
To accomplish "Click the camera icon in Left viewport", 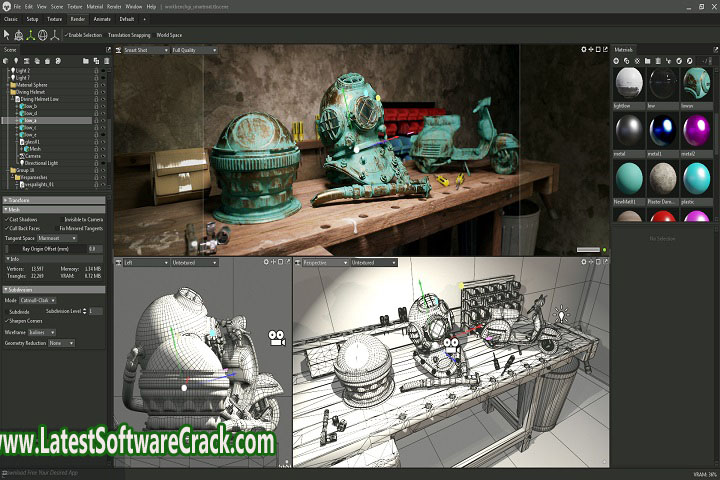I will click(x=274, y=340).
